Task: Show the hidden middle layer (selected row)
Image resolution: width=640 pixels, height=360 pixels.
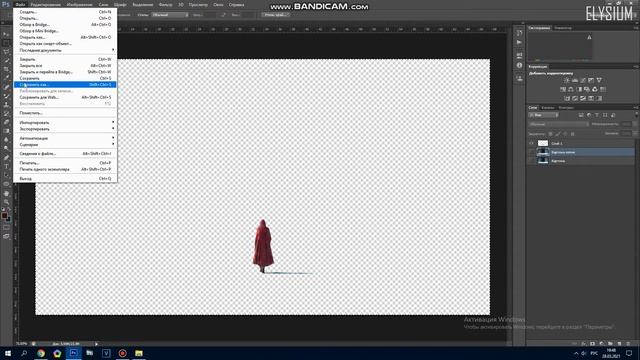Action: coord(531,152)
